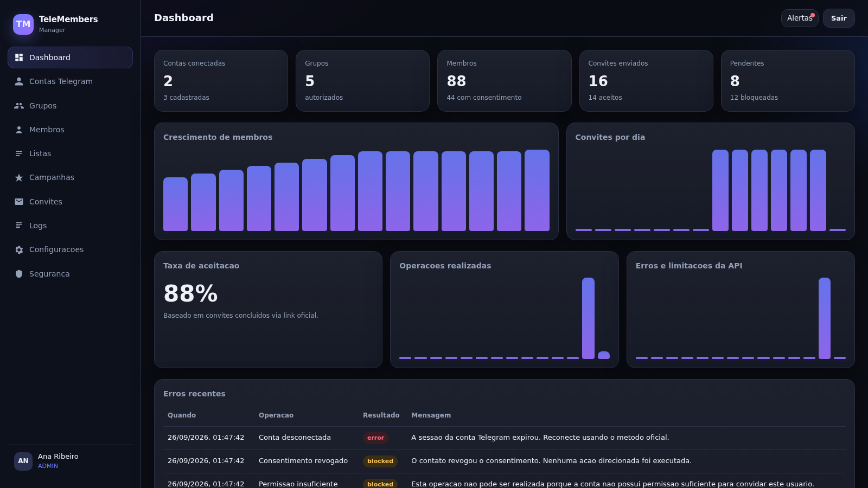This screenshot has width=868, height=488.
Task: Click the Contas Telegram person icon
Action: 19,81
